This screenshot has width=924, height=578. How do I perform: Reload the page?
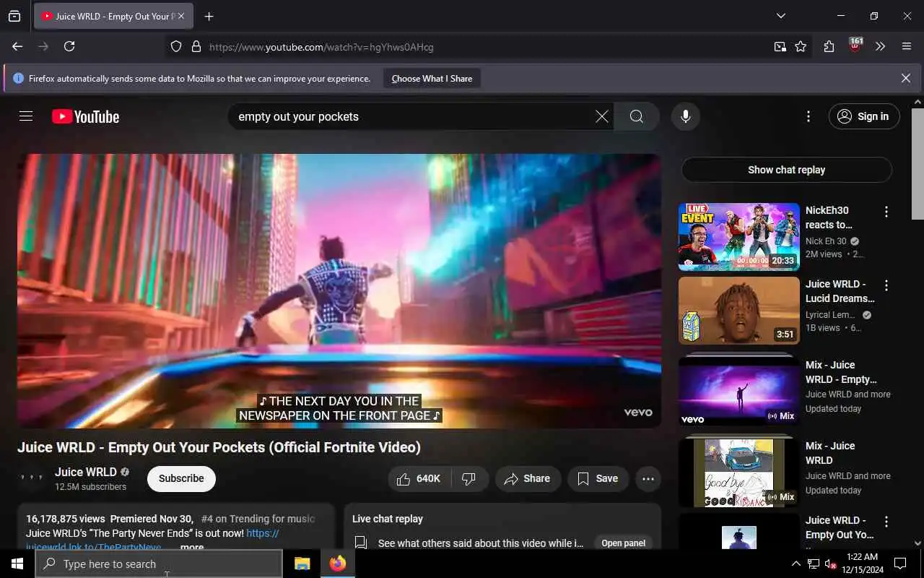click(x=69, y=46)
